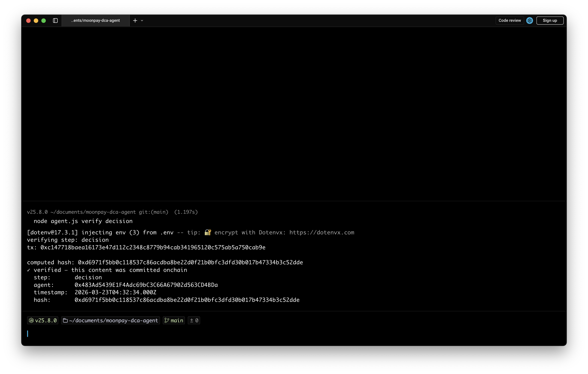Select the ..ents/moonpay-dca-agent tab
Viewport: 588px width, 374px height.
95,20
